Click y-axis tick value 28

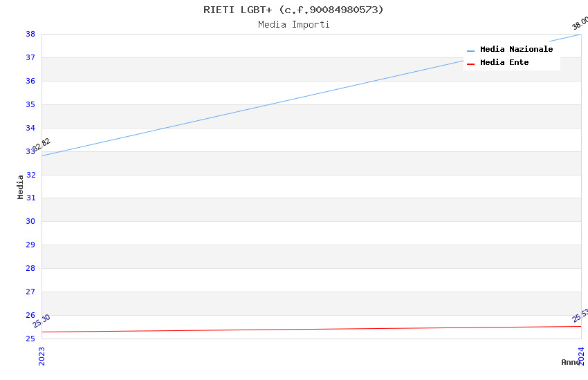coord(30,268)
